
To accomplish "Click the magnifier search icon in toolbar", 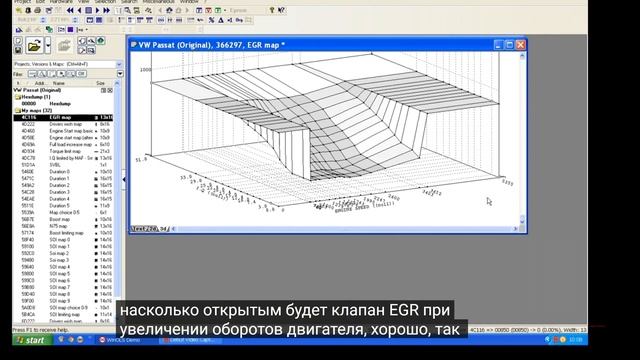I will [127, 10].
